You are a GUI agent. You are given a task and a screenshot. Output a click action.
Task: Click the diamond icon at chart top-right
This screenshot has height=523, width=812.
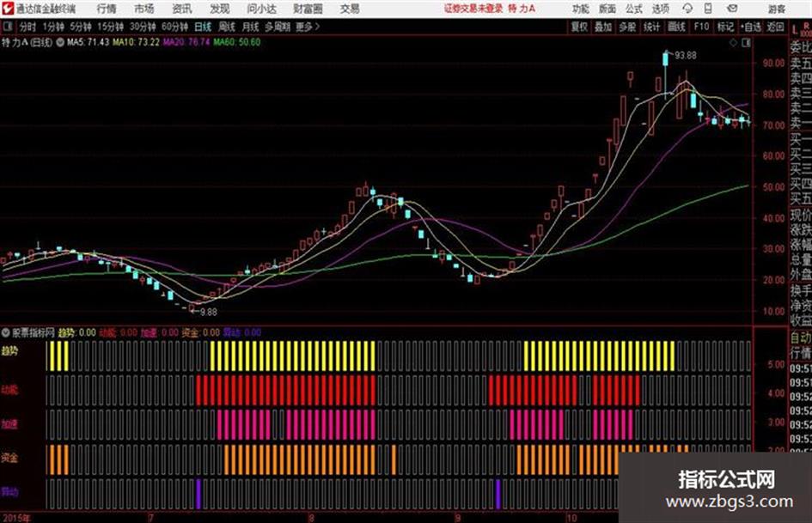pos(733,43)
